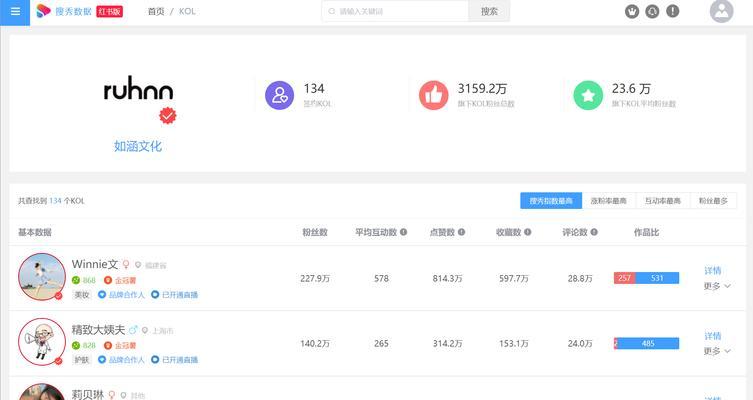Click the 140.2万 fans value

tap(315, 343)
